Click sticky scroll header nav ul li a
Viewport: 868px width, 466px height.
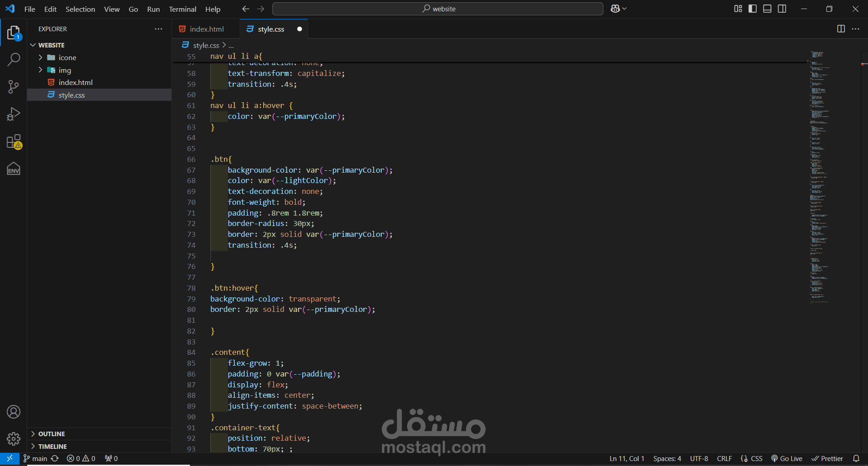click(x=236, y=56)
